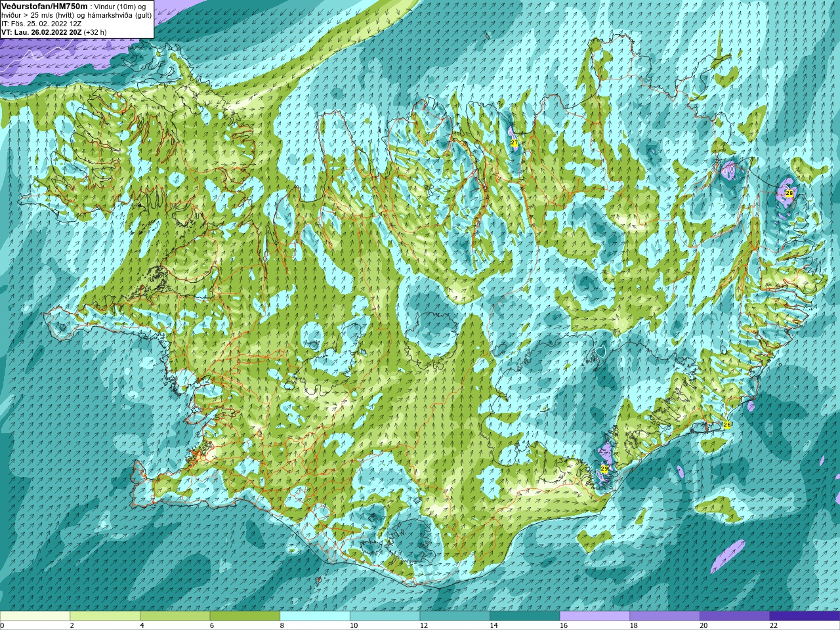This screenshot has height=630, width=840.
Task: Select the 20–22 m/s violet legend swatch
Action: tap(735, 616)
